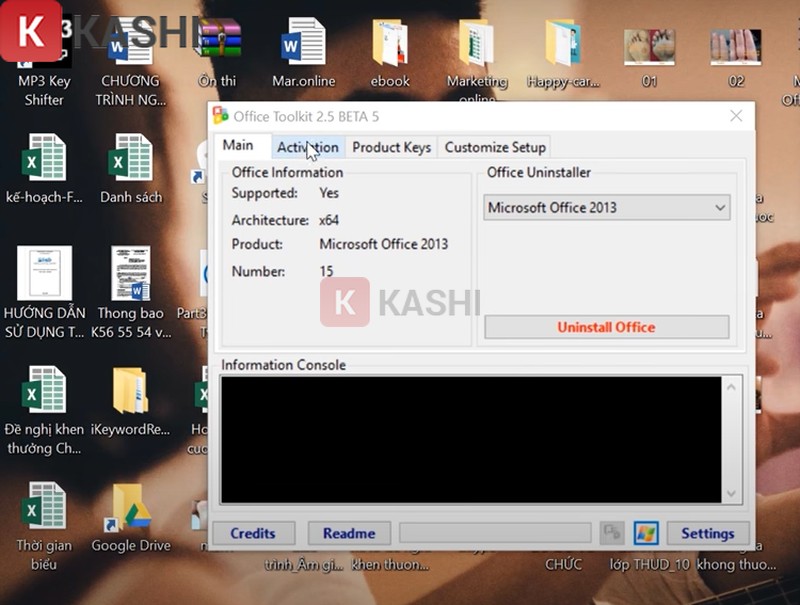The image size is (800, 605).
Task: Go to the Customize Setup tab
Action: tap(495, 147)
